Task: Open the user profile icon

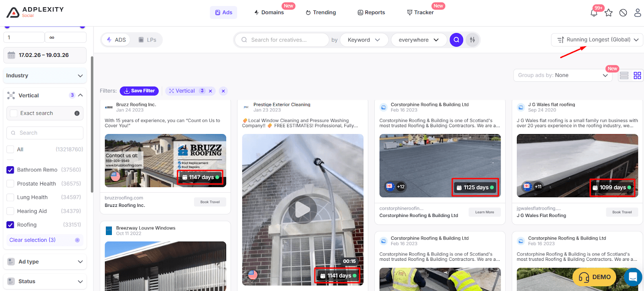Action: [x=638, y=13]
